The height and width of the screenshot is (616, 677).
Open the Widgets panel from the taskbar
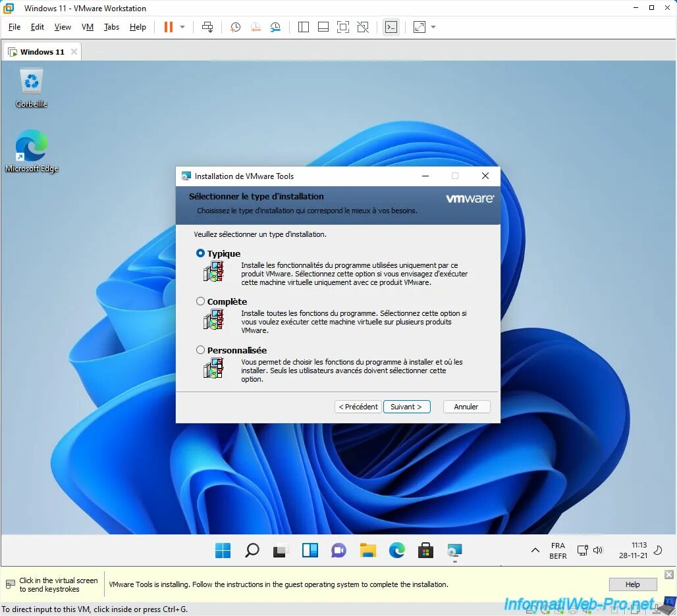point(310,550)
